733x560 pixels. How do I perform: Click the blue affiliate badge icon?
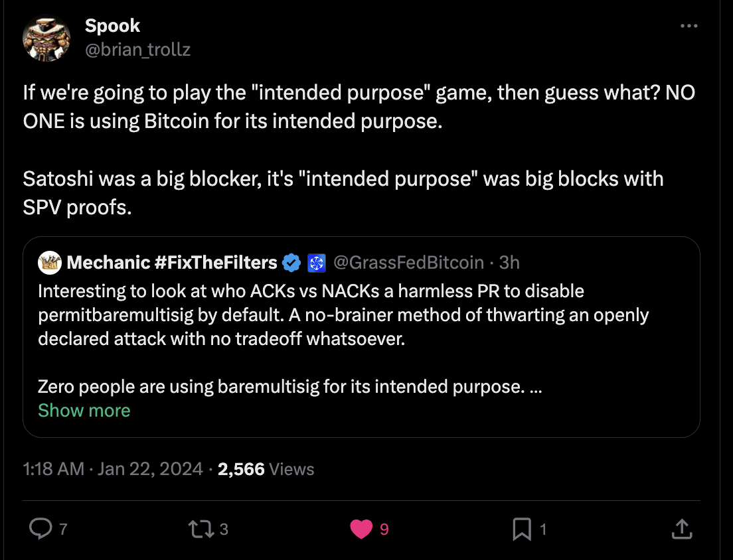click(316, 263)
